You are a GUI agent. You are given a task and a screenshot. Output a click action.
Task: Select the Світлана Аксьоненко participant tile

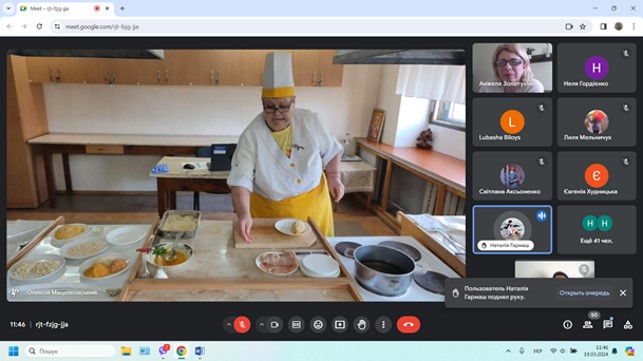pos(512,176)
